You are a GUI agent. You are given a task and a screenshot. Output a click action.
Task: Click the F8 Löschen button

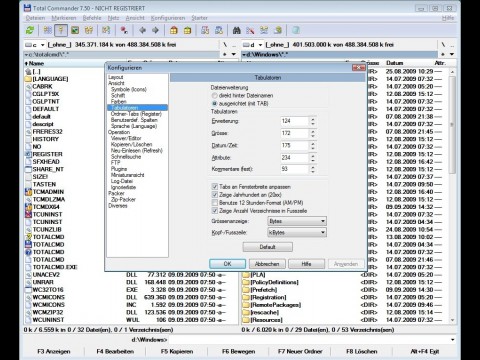pyautogui.click(x=362, y=352)
